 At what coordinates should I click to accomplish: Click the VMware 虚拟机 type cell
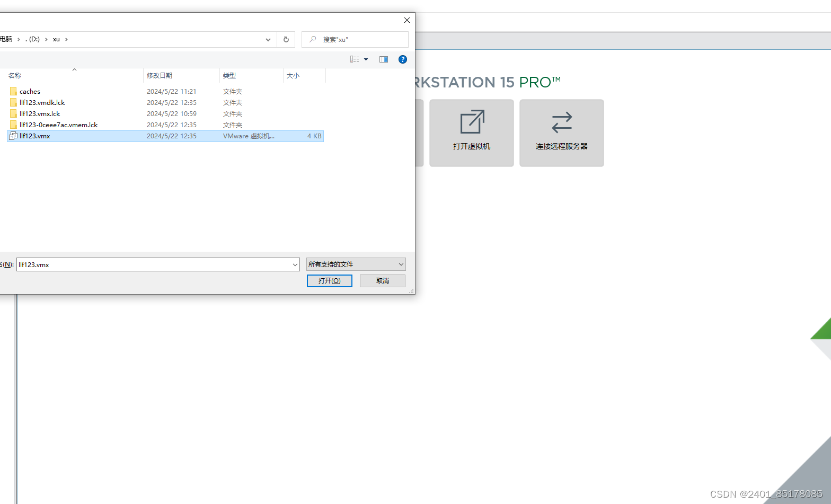tap(249, 136)
